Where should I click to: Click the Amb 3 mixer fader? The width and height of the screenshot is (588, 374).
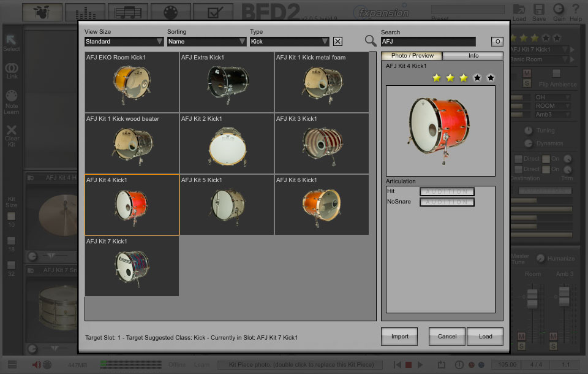click(564, 296)
